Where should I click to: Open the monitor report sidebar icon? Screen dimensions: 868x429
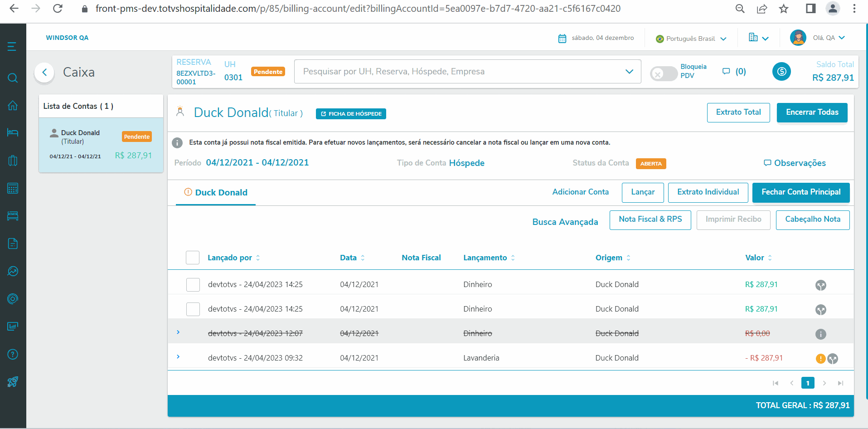pos(13,327)
